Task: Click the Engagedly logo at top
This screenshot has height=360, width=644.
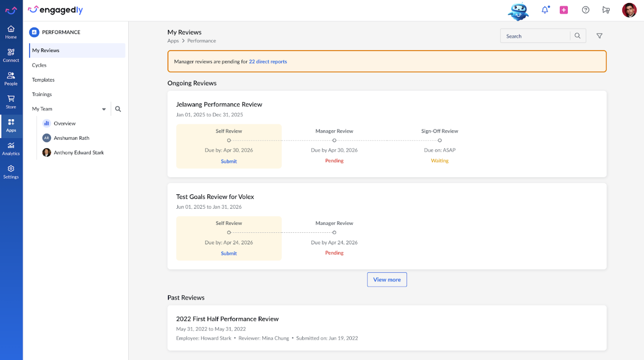Action: (x=55, y=10)
